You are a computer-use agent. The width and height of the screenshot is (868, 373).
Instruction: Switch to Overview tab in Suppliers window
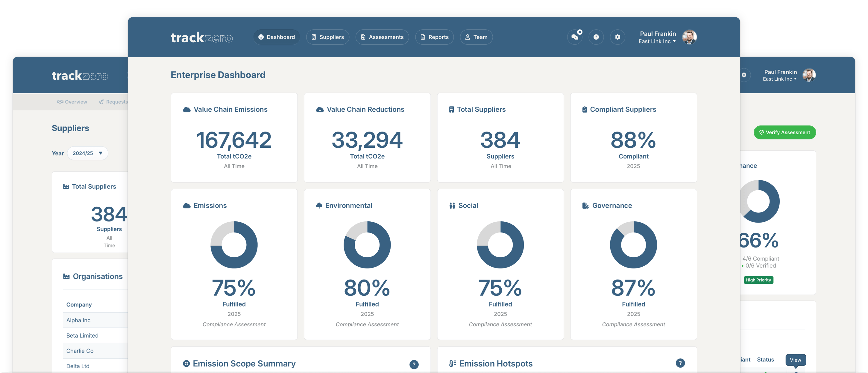[x=72, y=102]
